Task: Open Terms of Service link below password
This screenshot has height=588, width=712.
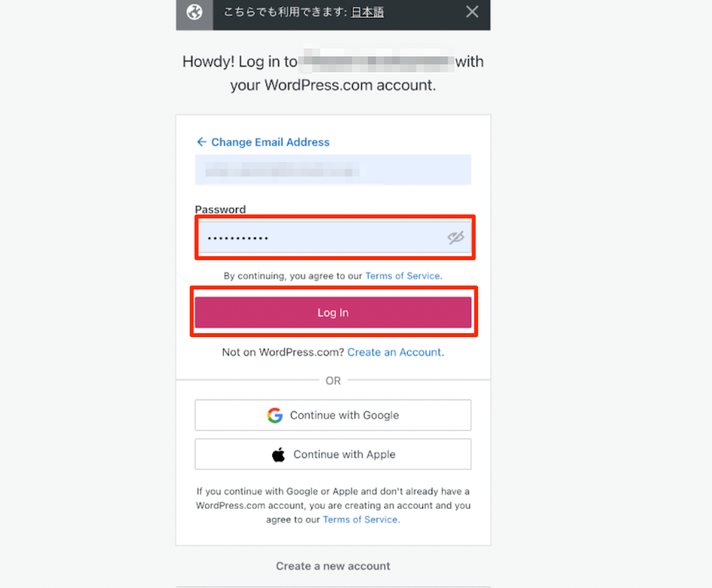Action: click(x=402, y=276)
